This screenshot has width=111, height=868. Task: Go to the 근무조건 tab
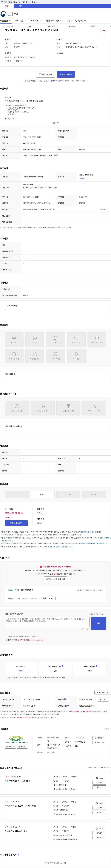tap(31, 26)
